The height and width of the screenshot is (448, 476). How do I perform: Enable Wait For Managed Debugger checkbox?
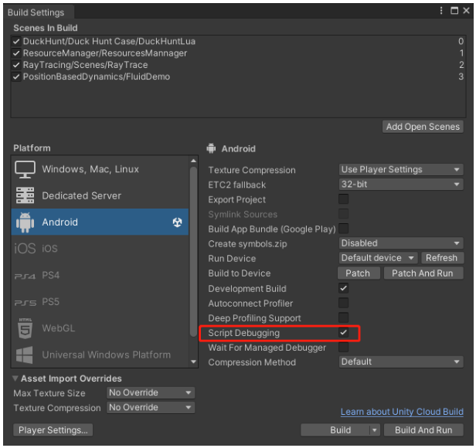point(343,347)
